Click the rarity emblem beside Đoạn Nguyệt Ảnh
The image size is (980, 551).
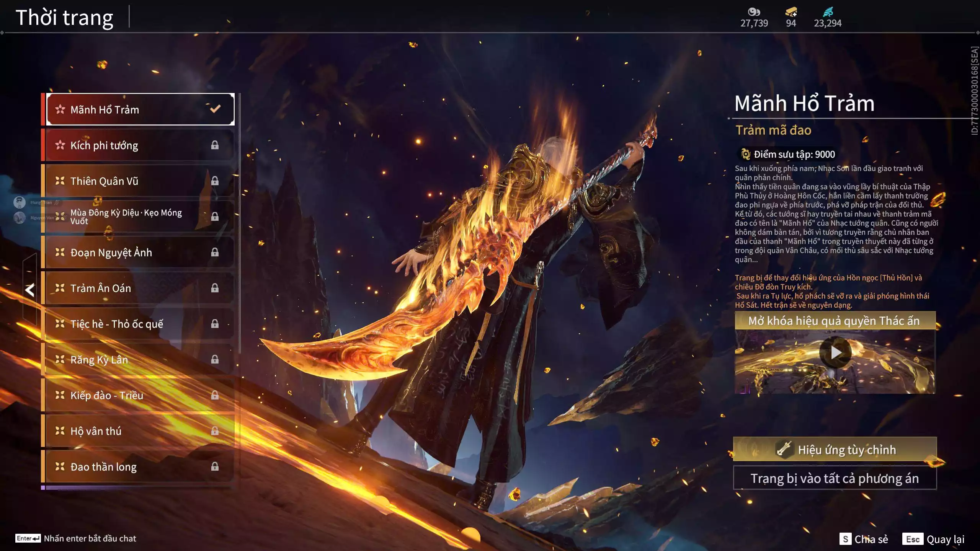(x=60, y=252)
